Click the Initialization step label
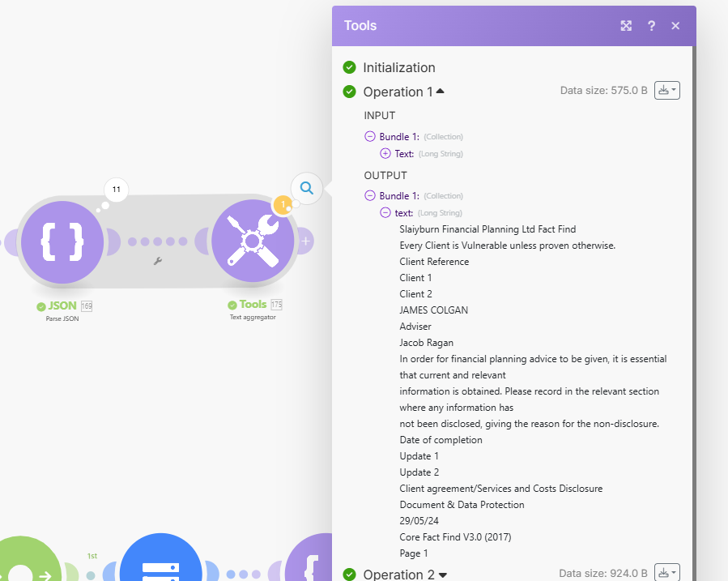This screenshot has width=728, height=581. click(x=399, y=68)
